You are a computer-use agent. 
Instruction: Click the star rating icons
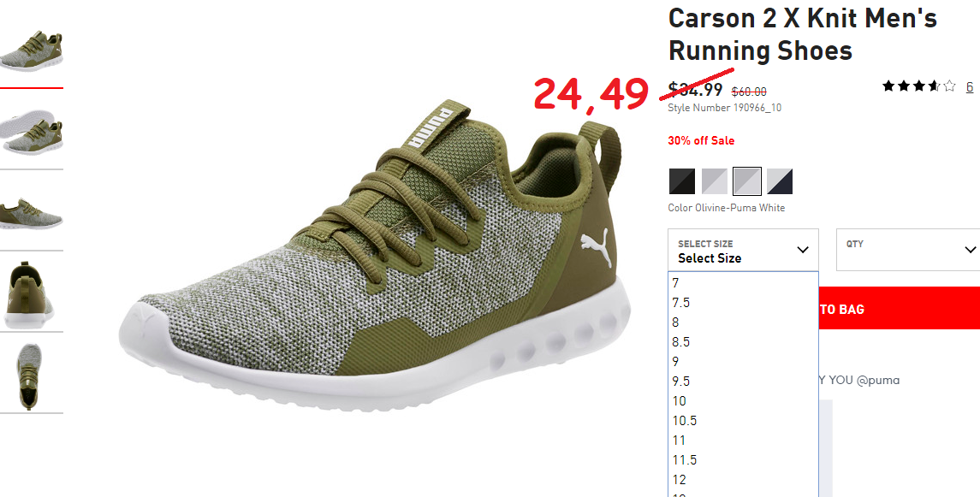(x=918, y=86)
